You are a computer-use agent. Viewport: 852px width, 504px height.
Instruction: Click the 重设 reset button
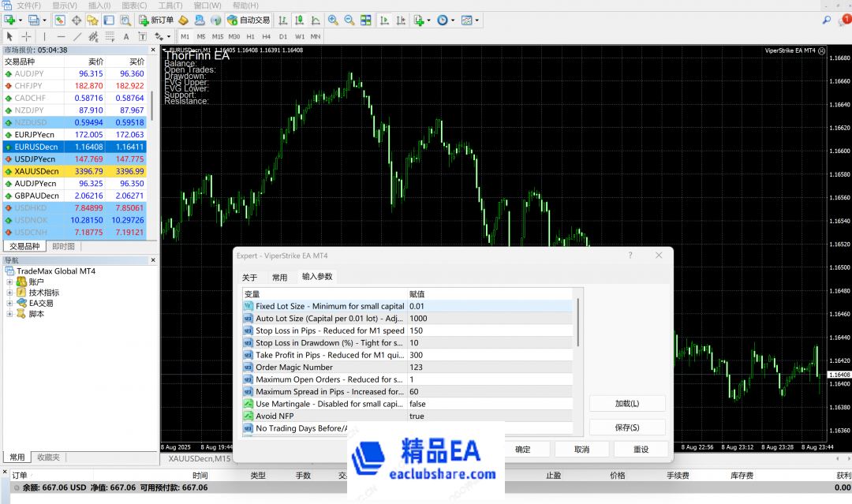641,450
